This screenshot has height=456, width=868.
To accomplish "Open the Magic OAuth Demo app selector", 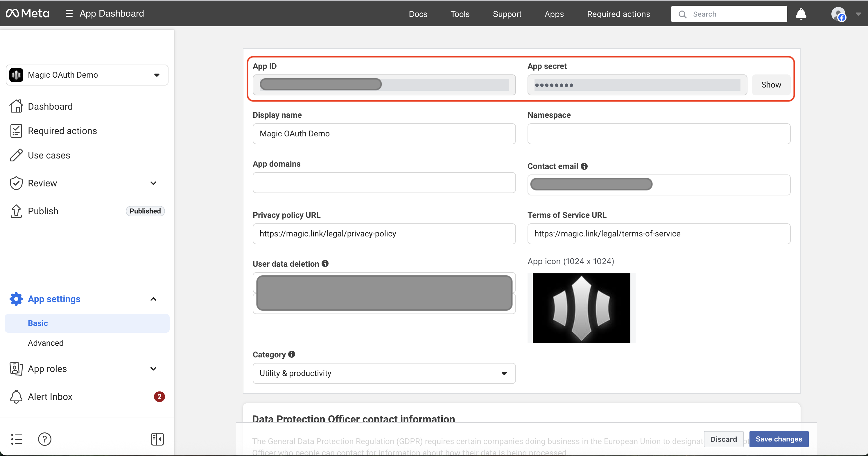I will pyautogui.click(x=87, y=75).
